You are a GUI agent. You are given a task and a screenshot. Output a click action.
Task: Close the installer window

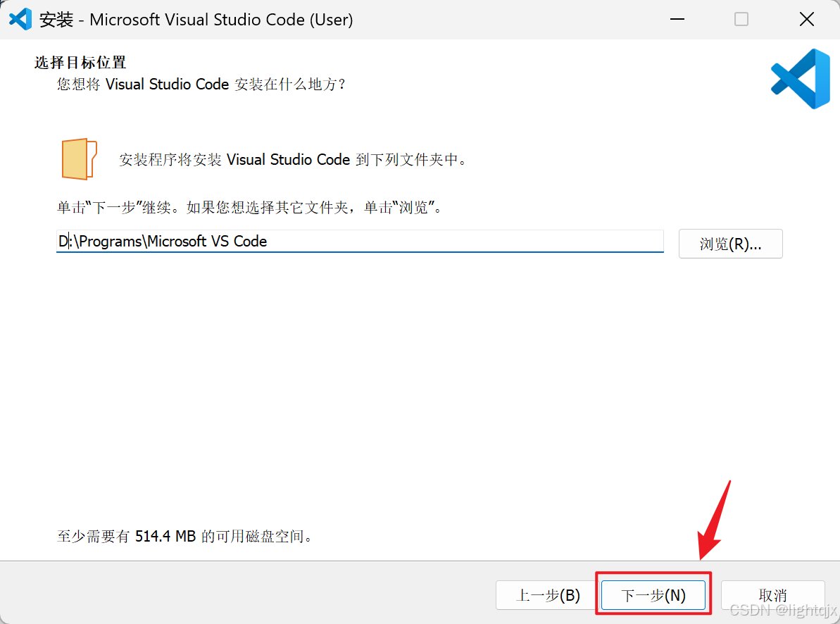[x=806, y=19]
